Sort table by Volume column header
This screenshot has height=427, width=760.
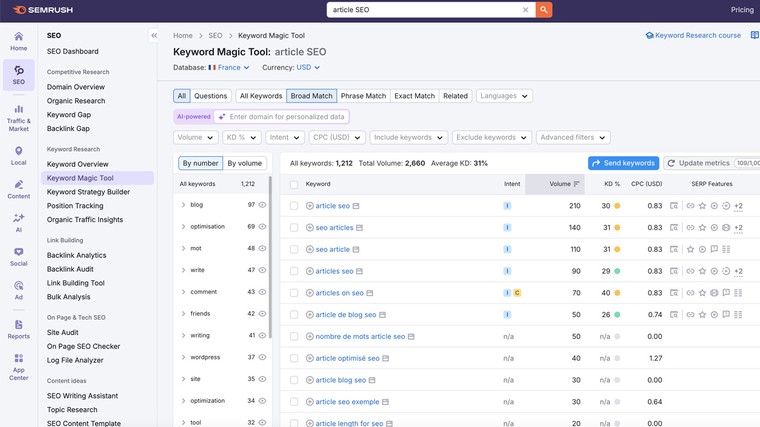tap(564, 184)
